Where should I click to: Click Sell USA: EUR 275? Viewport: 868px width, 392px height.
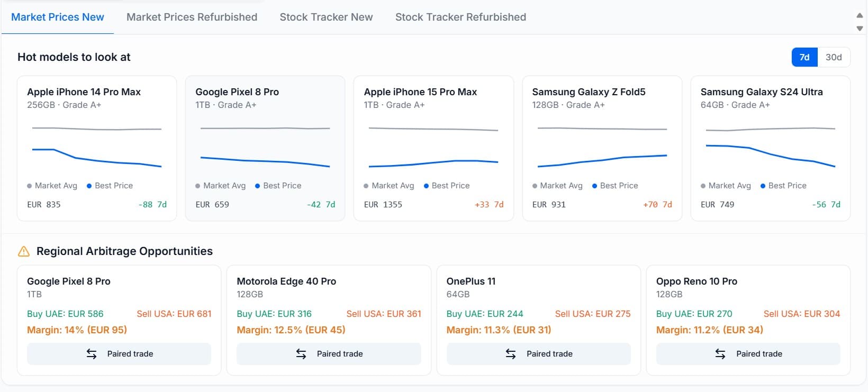(x=593, y=314)
